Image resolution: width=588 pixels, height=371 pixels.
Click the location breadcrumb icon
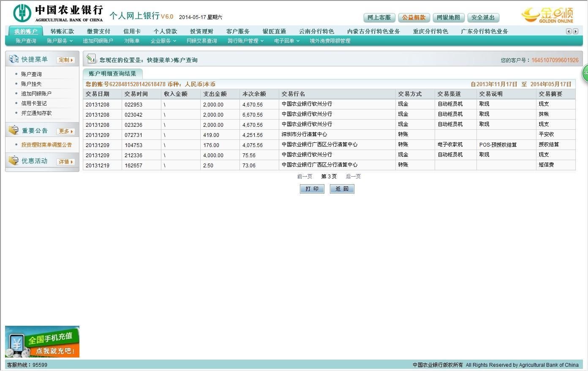[x=91, y=59]
